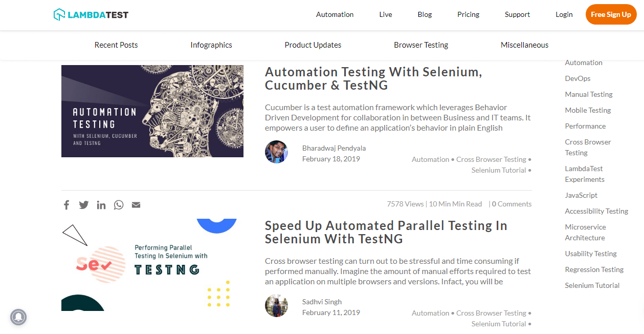Select the Accessibility Testing sidebar category

(x=596, y=211)
